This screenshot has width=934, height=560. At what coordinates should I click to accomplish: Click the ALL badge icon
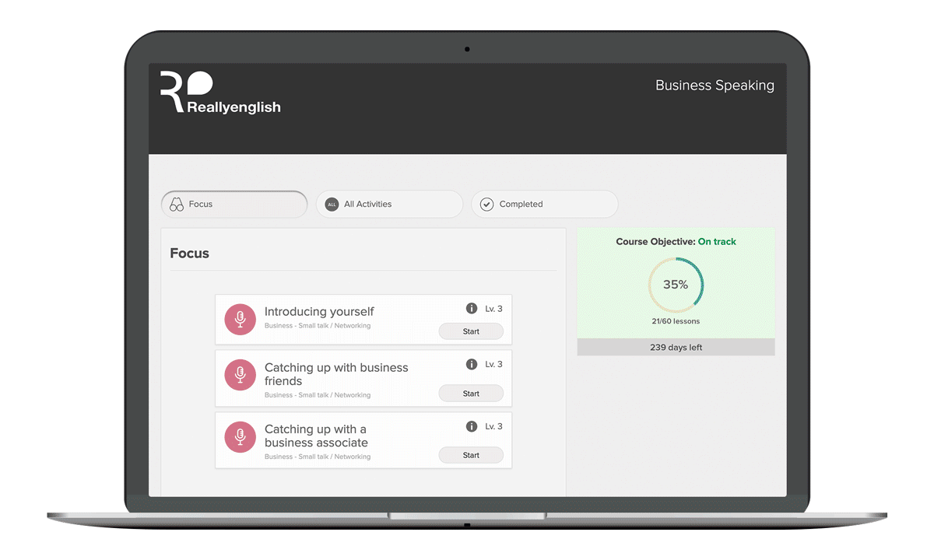(x=332, y=205)
